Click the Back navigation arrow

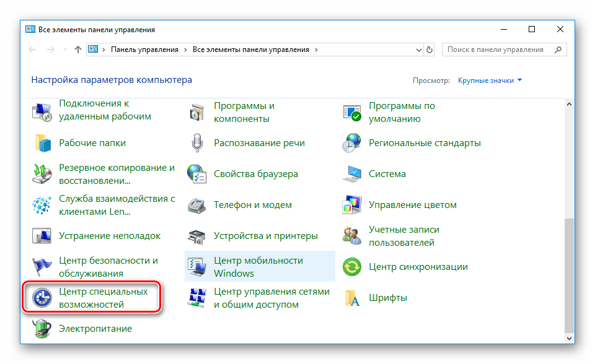click(33, 50)
